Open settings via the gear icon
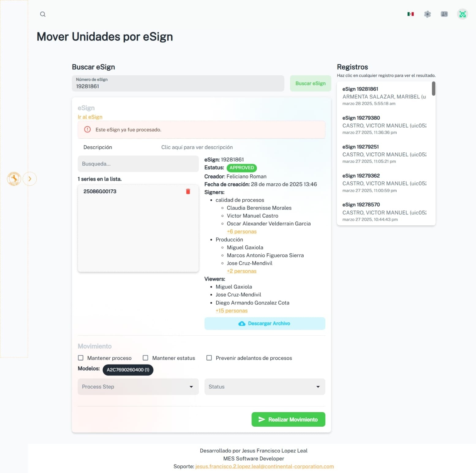 pos(427,14)
